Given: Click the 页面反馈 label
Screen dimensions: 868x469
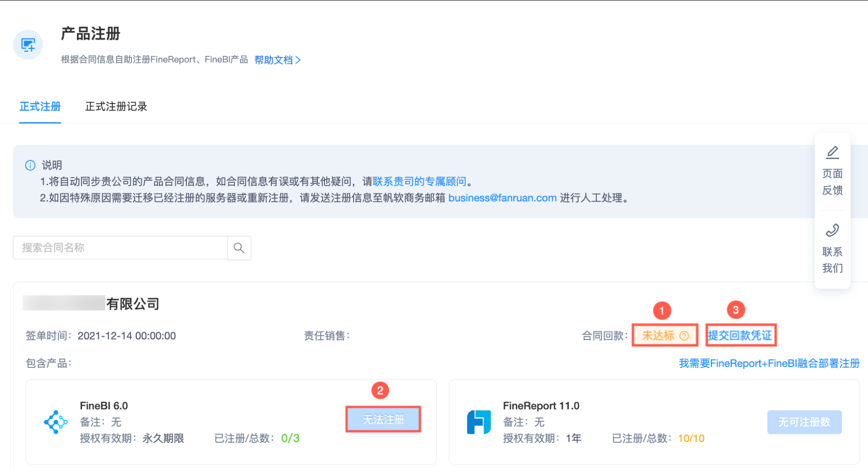Looking at the screenshot, I should [x=832, y=182].
